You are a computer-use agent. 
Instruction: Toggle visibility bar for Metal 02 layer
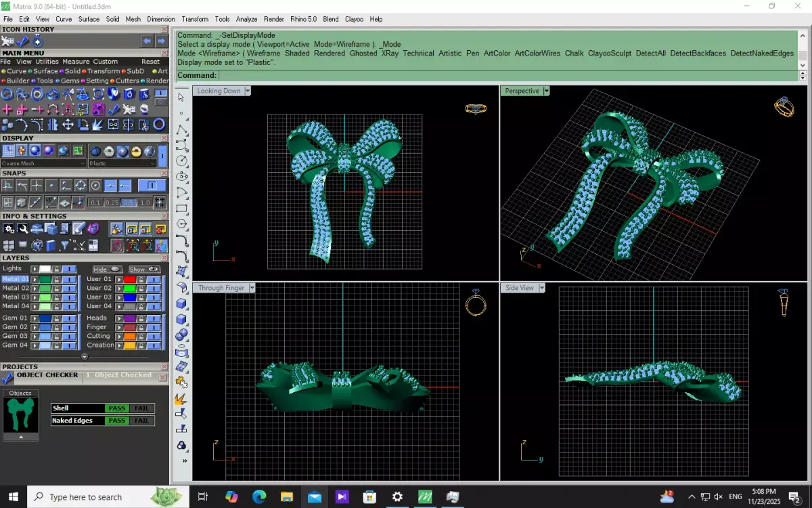pos(69,289)
